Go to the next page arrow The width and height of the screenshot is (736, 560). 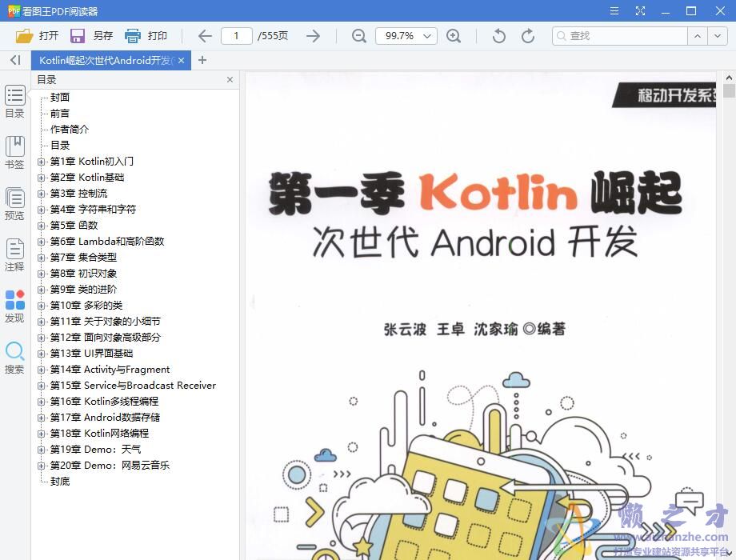(313, 36)
